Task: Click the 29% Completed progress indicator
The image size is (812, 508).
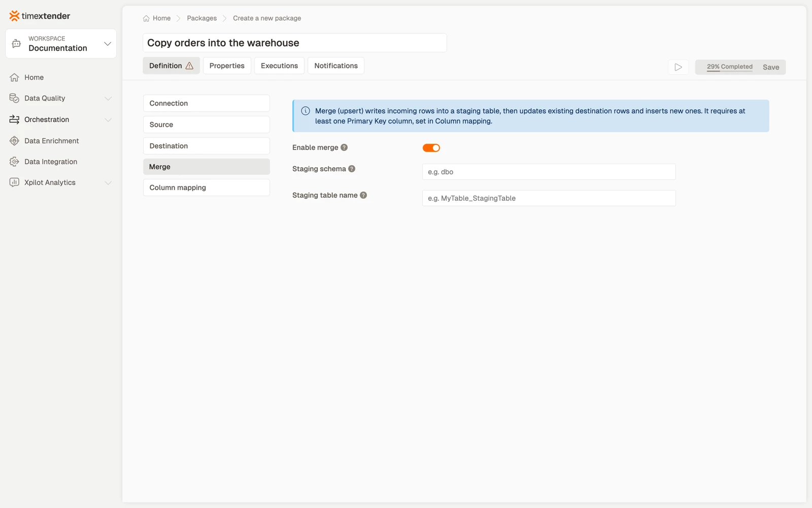Action: (x=730, y=67)
